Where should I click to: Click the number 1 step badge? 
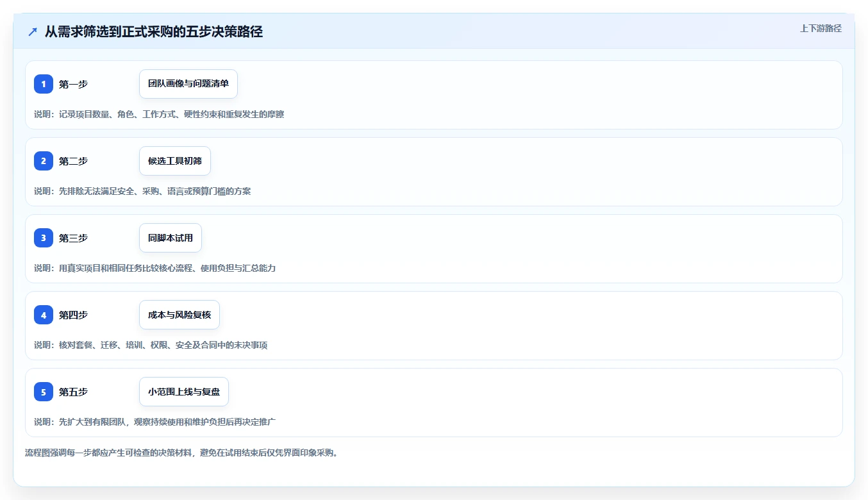point(44,84)
